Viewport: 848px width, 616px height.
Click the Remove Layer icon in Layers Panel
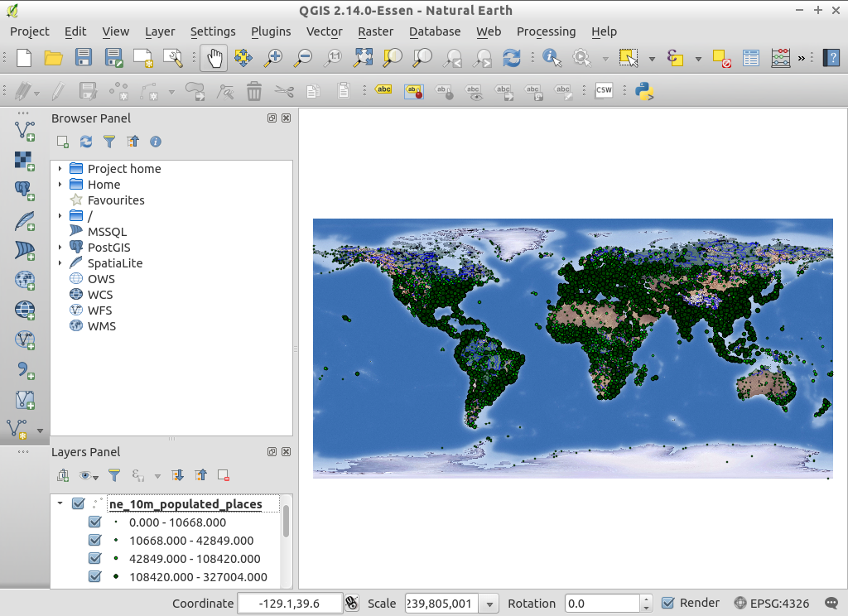(224, 475)
